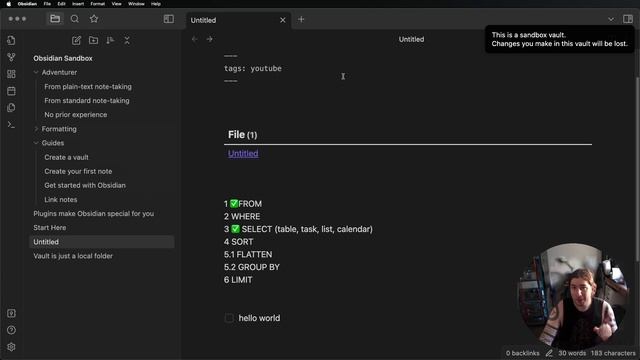
Task: Open the tab list dropdown arrow
Action: tap(611, 19)
